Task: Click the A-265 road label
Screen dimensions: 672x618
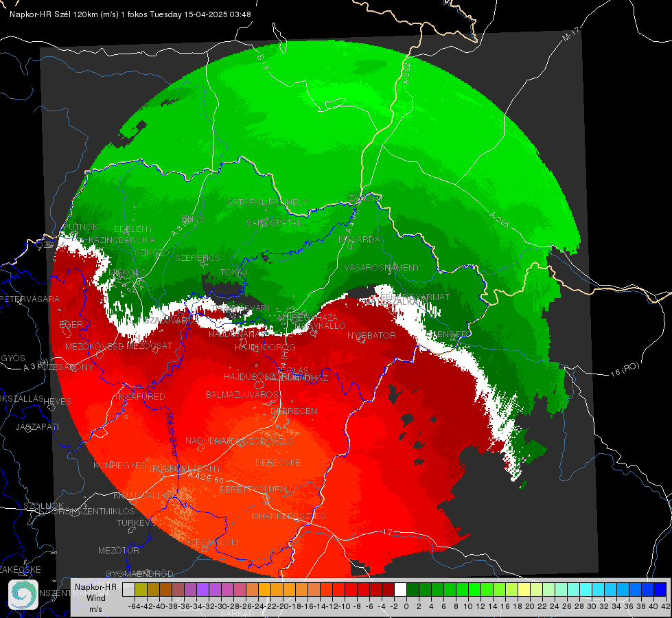Action: 499,219
